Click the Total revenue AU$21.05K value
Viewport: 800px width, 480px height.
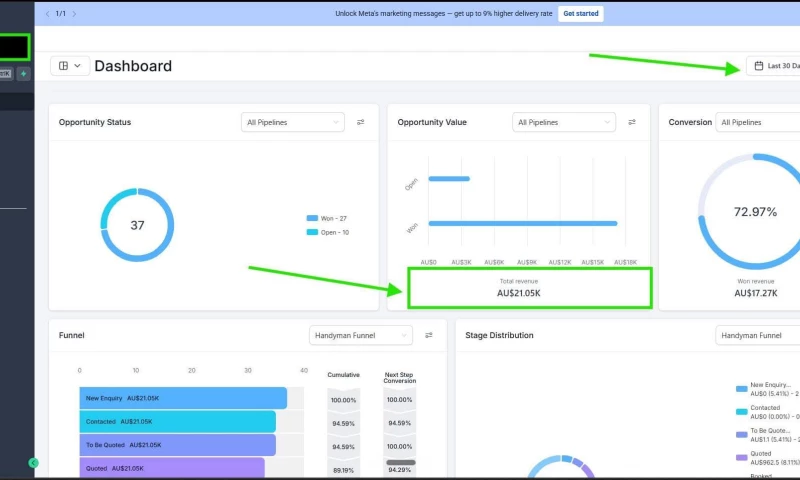[519, 293]
